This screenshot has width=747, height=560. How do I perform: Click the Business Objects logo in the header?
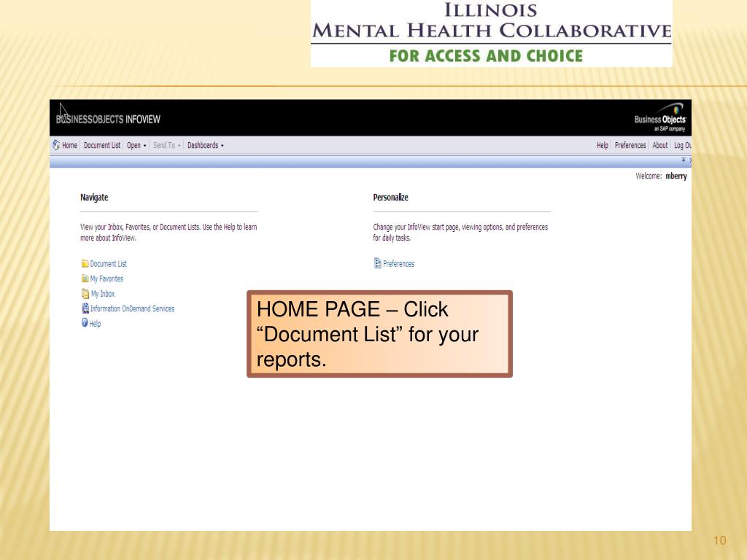(660, 117)
